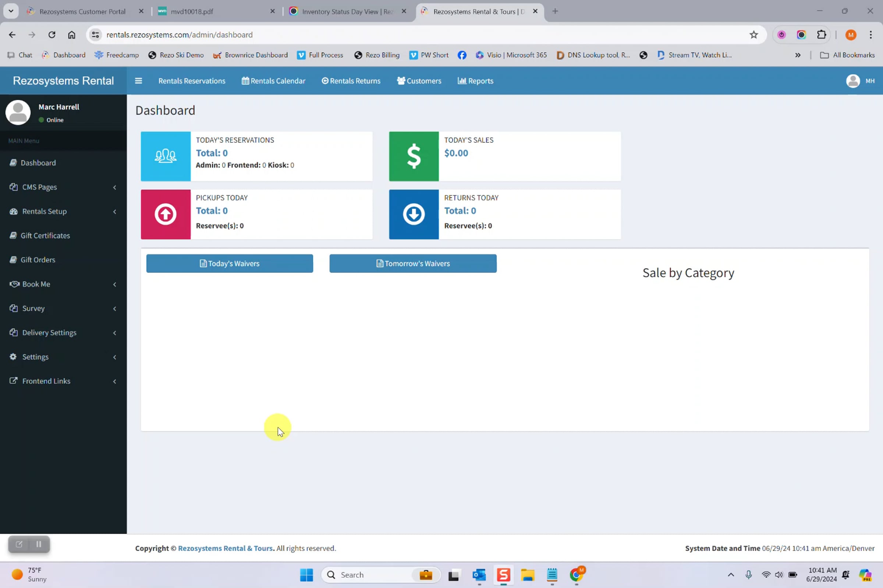This screenshot has height=588, width=883.
Task: Open All Bookmarks folder
Action: (847, 55)
